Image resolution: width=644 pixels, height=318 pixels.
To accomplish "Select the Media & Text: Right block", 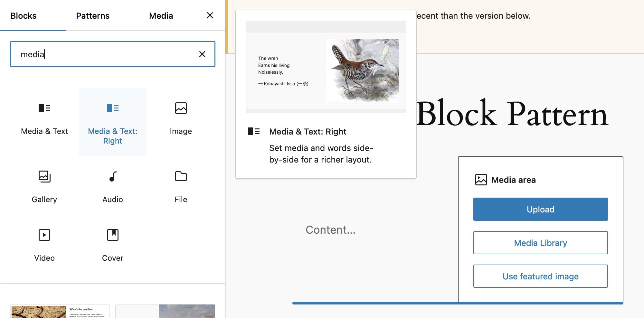I will pos(113,122).
